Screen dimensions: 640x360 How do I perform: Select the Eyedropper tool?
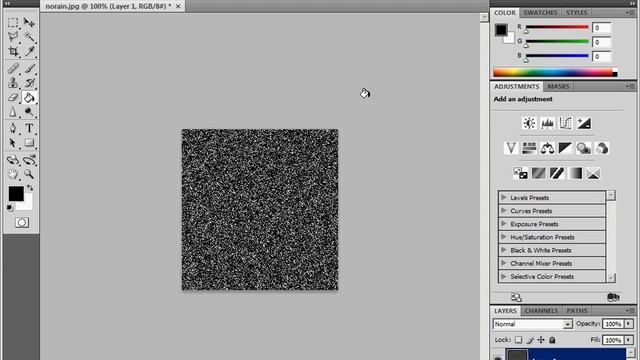tap(29, 51)
